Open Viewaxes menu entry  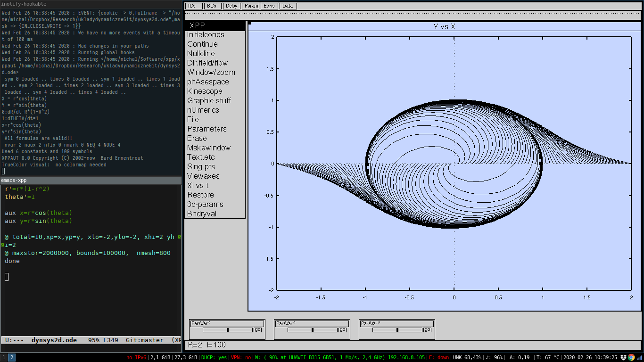coord(215,176)
